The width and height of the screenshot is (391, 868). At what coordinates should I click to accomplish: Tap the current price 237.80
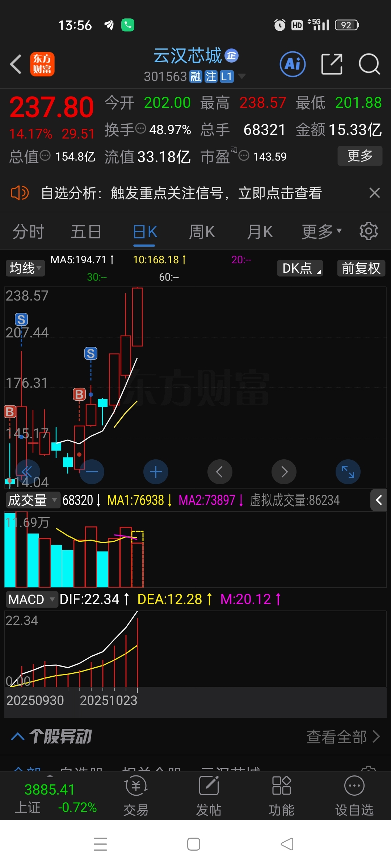(x=51, y=107)
